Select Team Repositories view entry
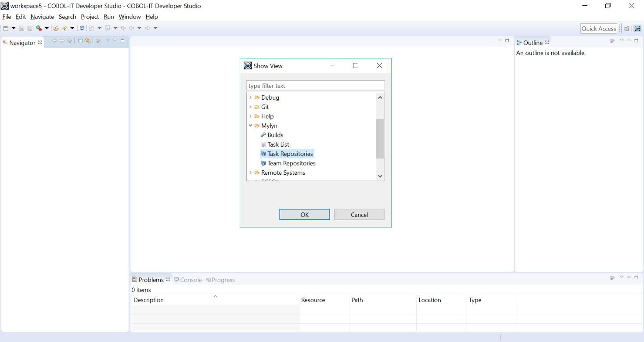The width and height of the screenshot is (644, 342). point(291,163)
